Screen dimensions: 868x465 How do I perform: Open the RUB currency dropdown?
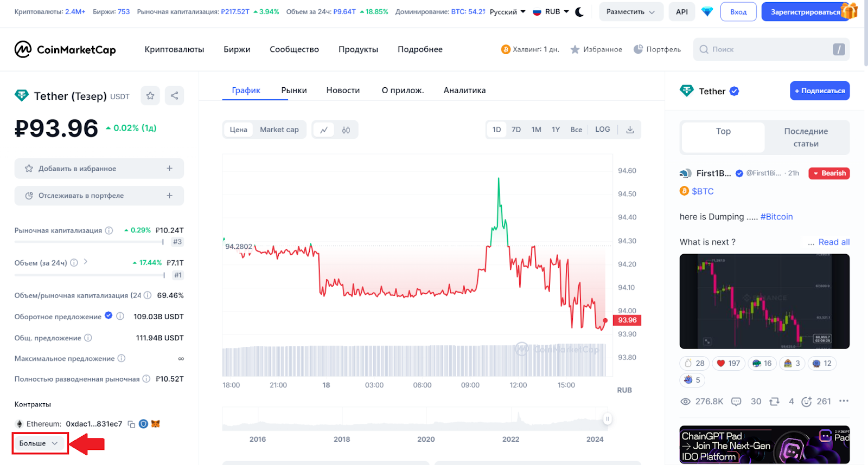[x=551, y=12]
